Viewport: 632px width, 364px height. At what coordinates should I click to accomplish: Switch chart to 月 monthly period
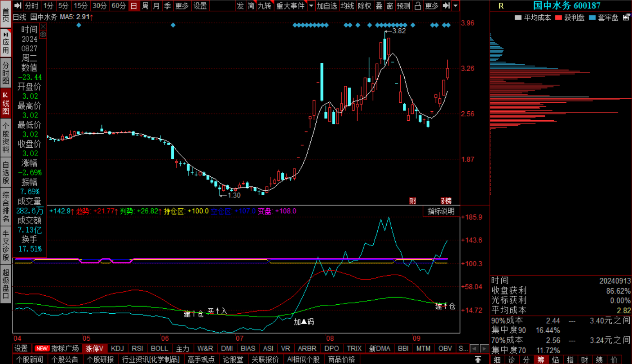[156, 6]
